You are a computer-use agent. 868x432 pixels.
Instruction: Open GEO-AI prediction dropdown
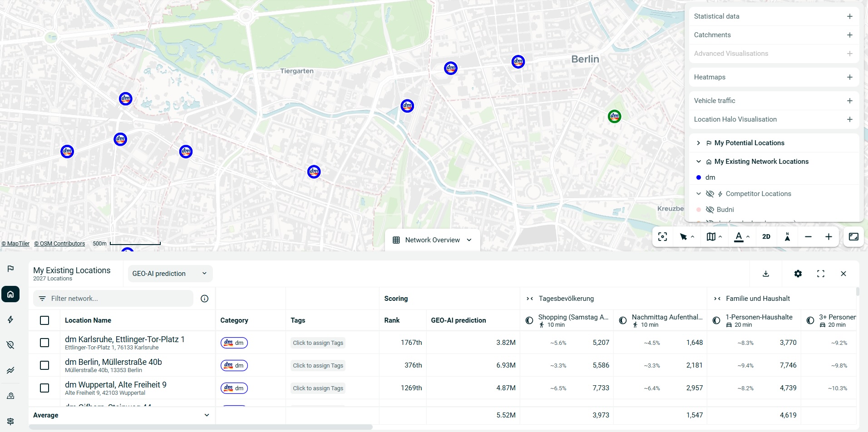coord(170,274)
